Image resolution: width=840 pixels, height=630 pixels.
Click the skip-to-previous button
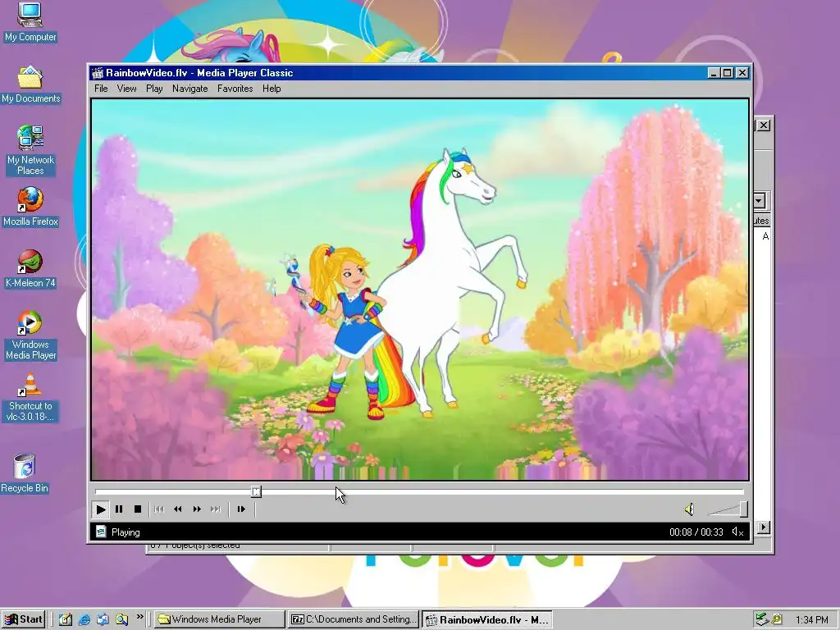tap(159, 509)
